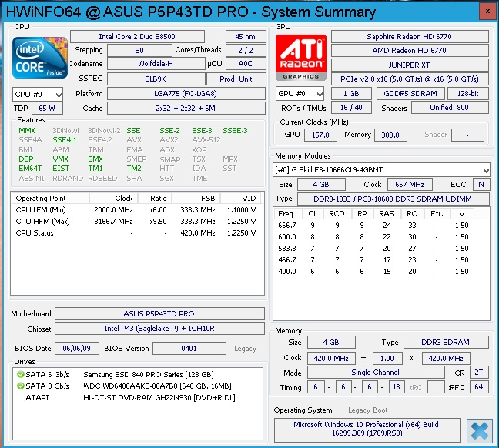Click the 65 W TDP field
Viewport: 499px width, 448px height.
47,109
